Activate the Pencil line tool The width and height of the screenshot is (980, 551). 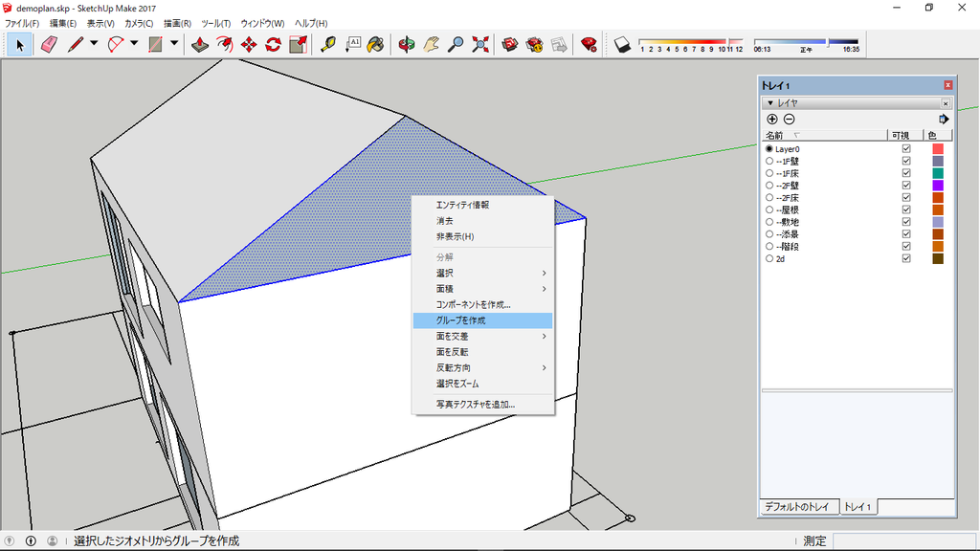(x=76, y=44)
